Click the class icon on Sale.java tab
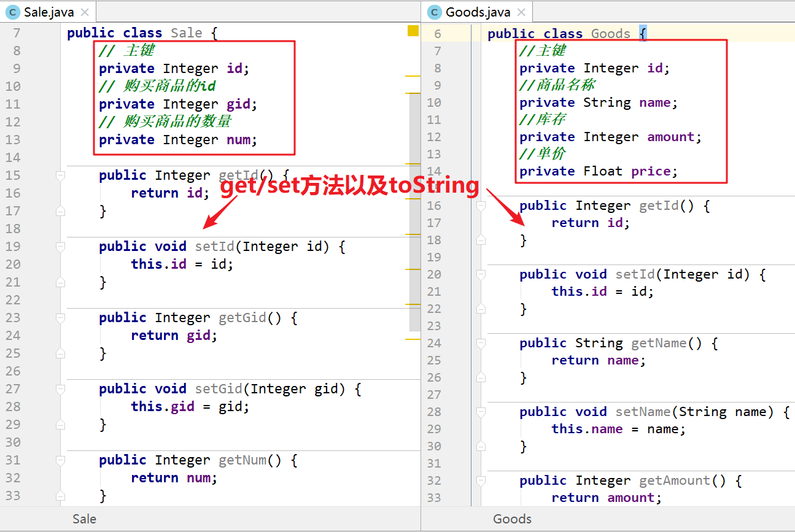This screenshot has width=795, height=532. click(x=14, y=12)
